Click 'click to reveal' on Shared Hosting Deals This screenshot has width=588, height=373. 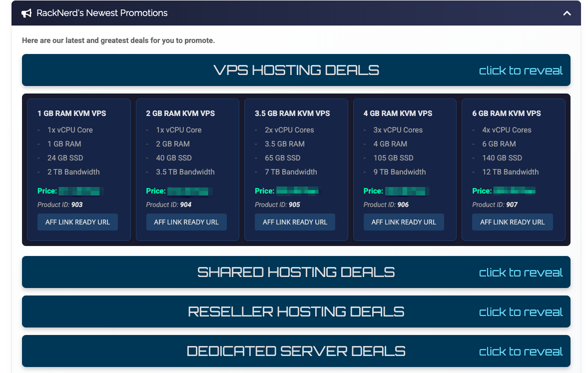pos(521,272)
